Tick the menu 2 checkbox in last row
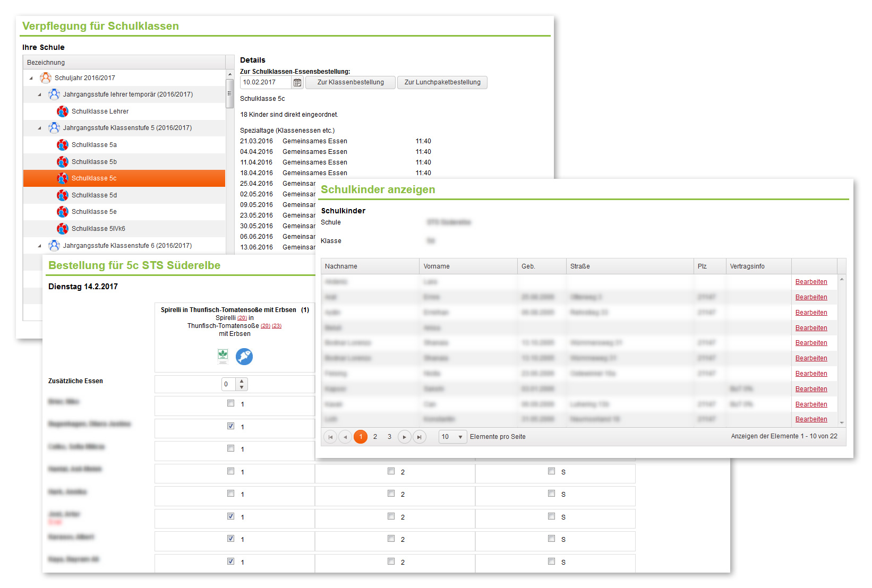872x588 pixels. [x=391, y=561]
